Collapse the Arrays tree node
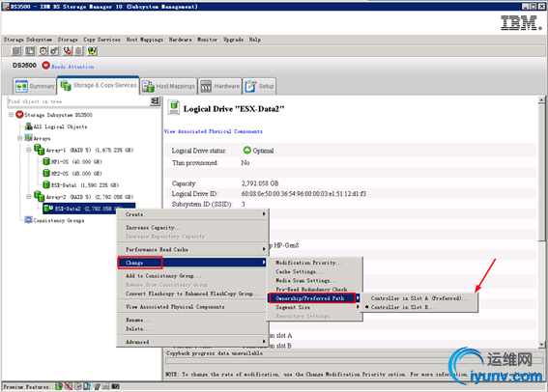 pyautogui.click(x=20, y=138)
